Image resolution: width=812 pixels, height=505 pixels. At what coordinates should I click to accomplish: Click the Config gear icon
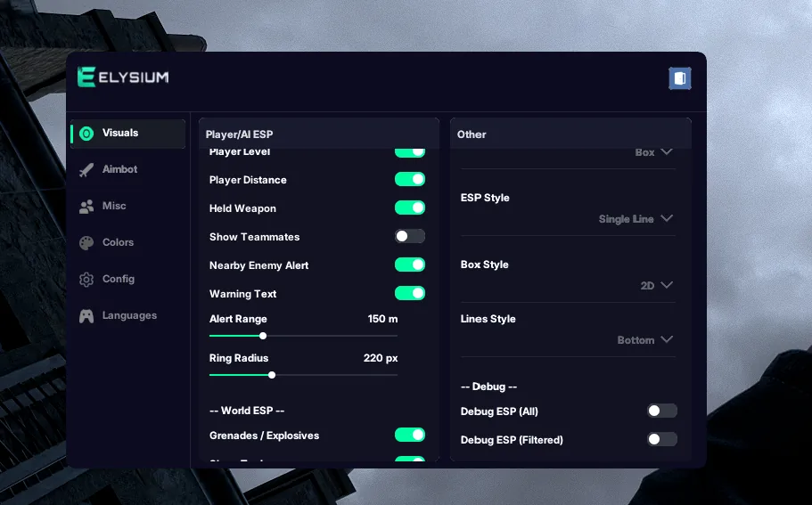coord(86,280)
